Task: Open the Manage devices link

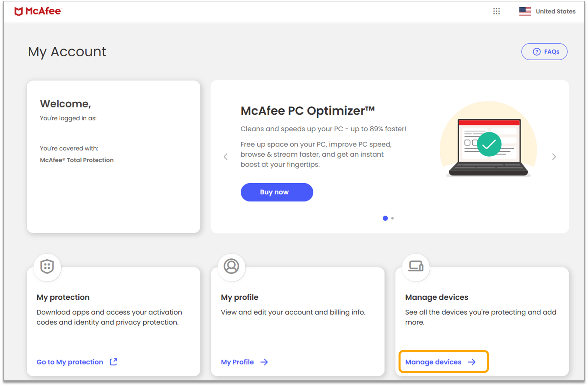Action: pyautogui.click(x=433, y=362)
